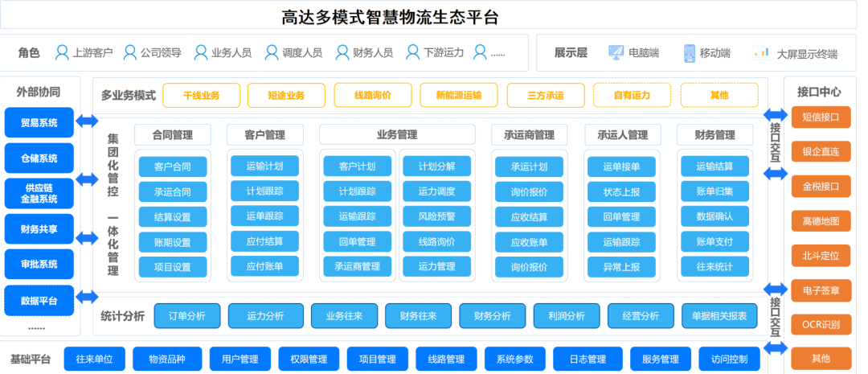Open 客户合同 under 合同管理
The image size is (868, 374).
(172, 167)
